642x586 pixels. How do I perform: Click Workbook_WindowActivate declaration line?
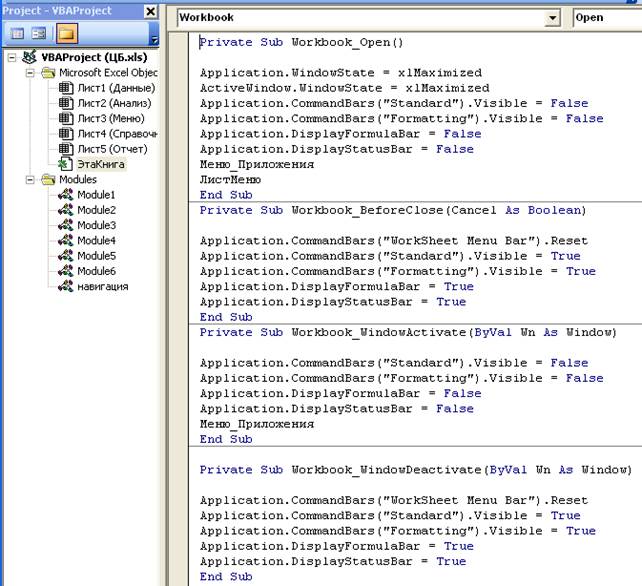pos(408,332)
